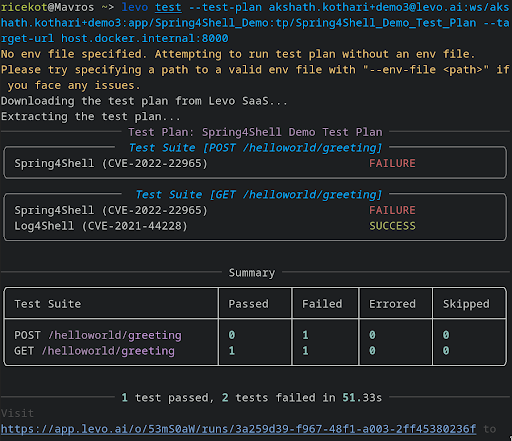Click the 'Errored' column header
512x441 pixels.
(392, 304)
